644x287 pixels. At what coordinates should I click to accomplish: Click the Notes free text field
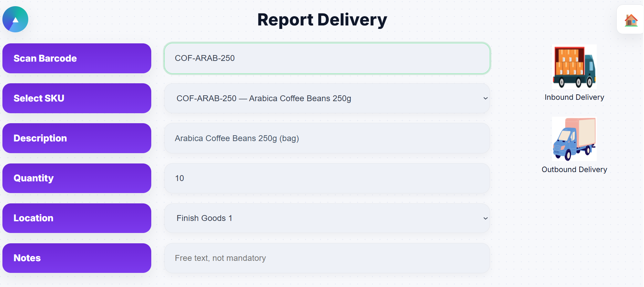[x=327, y=258]
